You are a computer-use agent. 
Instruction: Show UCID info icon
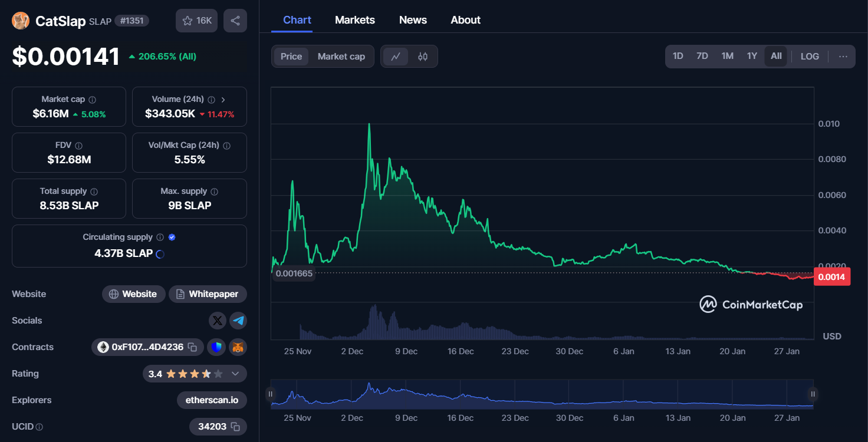(x=39, y=427)
